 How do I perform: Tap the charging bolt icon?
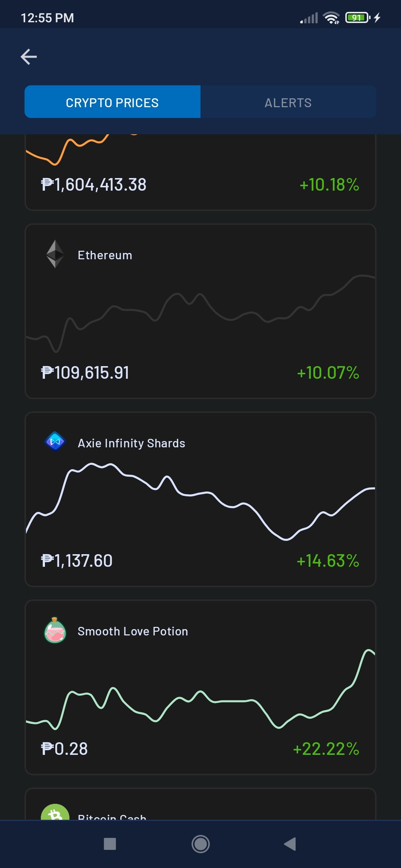(377, 17)
